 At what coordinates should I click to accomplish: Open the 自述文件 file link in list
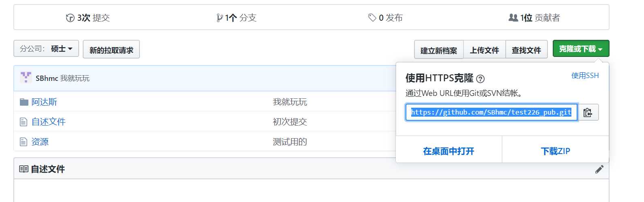pos(49,122)
